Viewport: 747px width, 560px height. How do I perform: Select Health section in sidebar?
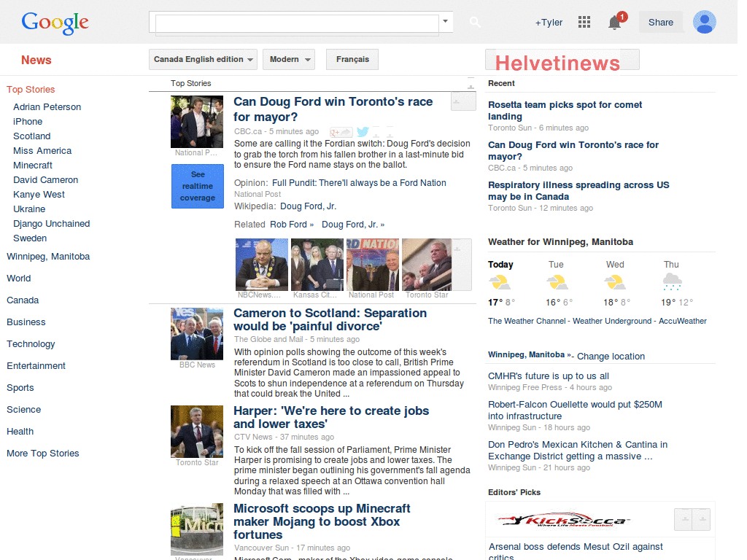(20, 432)
